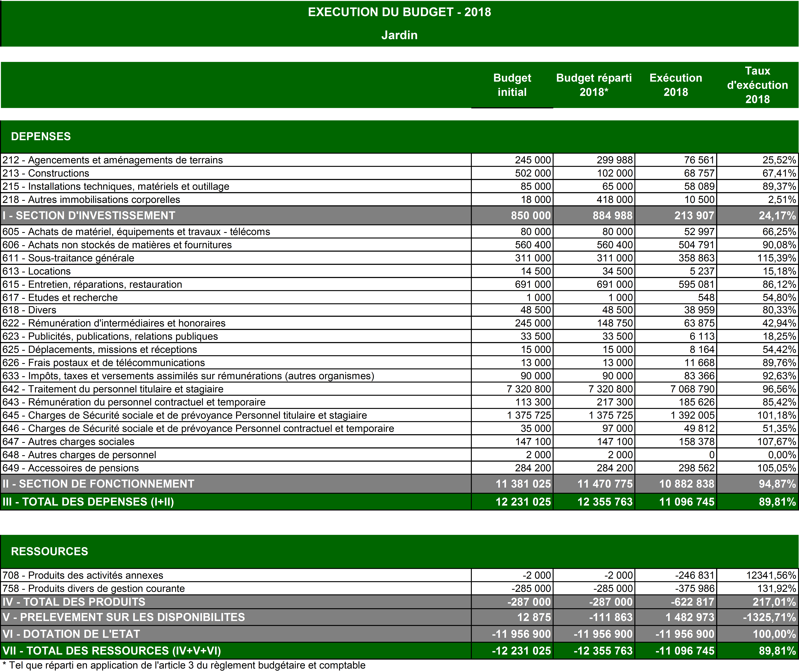This screenshot has width=799, height=672.
Task: Click row '213 - Constructions' label
Action: (x=46, y=173)
